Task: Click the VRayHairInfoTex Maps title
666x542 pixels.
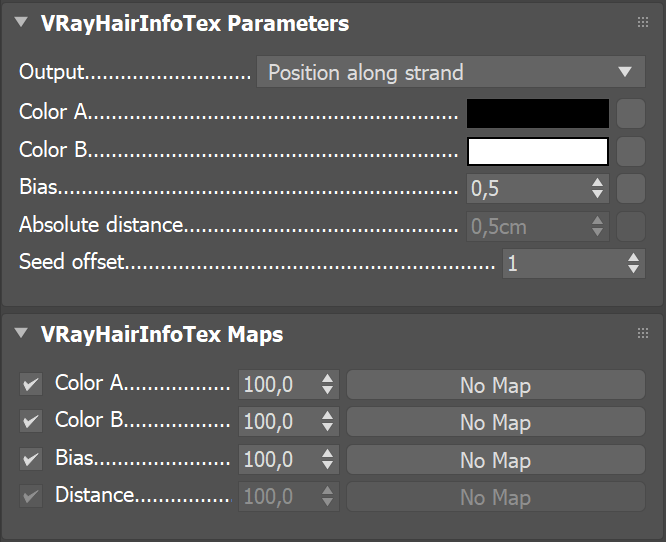Action: click(x=162, y=334)
